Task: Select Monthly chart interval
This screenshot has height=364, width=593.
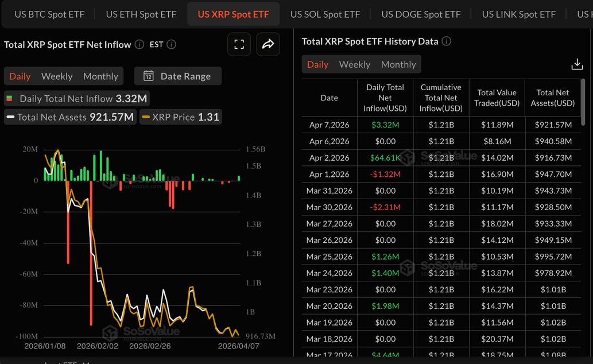Action: point(100,76)
